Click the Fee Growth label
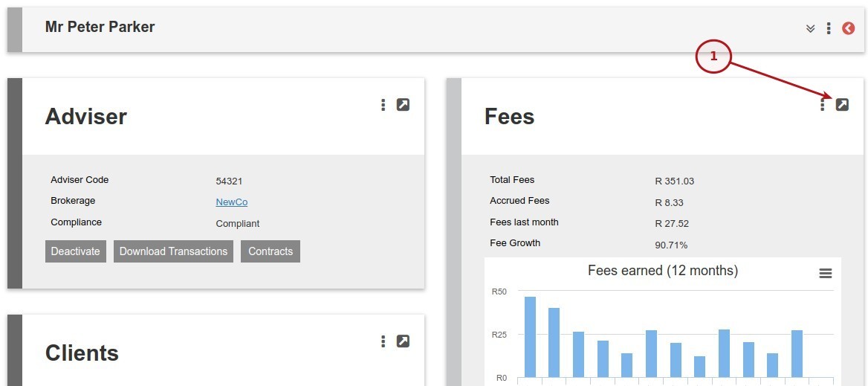 (515, 243)
